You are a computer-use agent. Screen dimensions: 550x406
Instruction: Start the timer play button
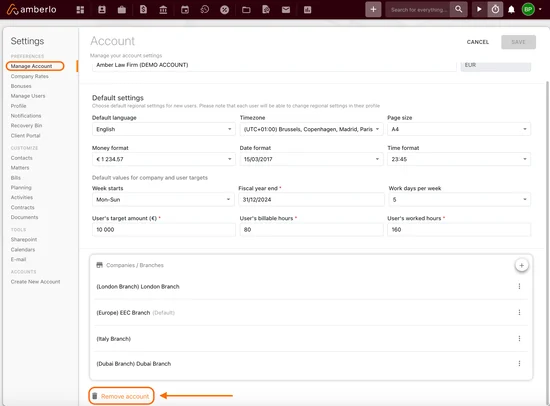479,9
